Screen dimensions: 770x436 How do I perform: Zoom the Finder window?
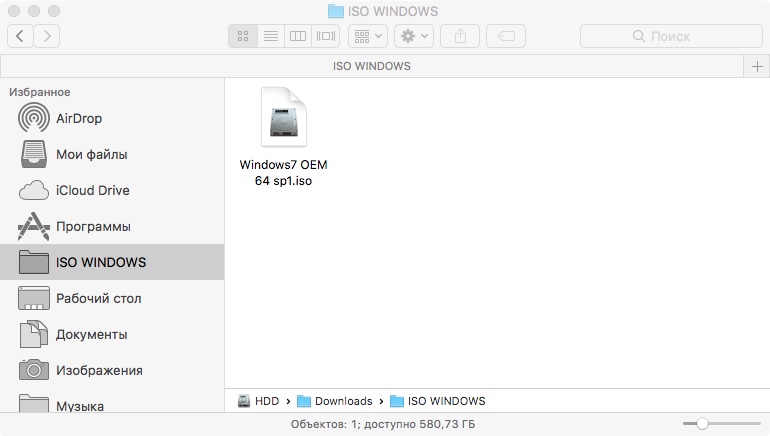[54, 11]
